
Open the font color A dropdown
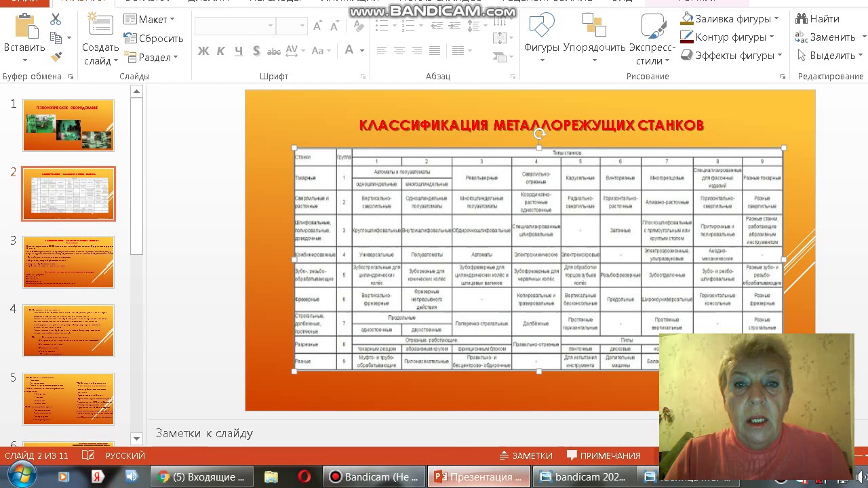pyautogui.click(x=362, y=51)
